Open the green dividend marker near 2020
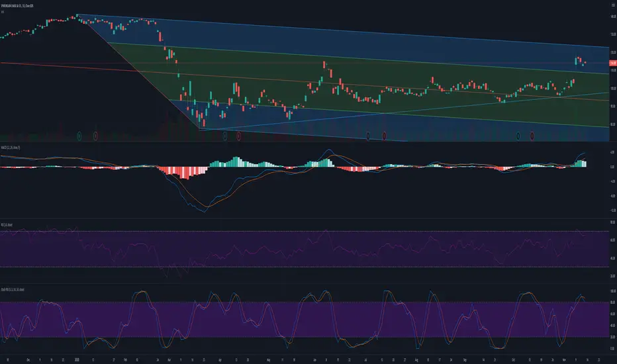This screenshot has width=617, height=364. click(x=79, y=136)
